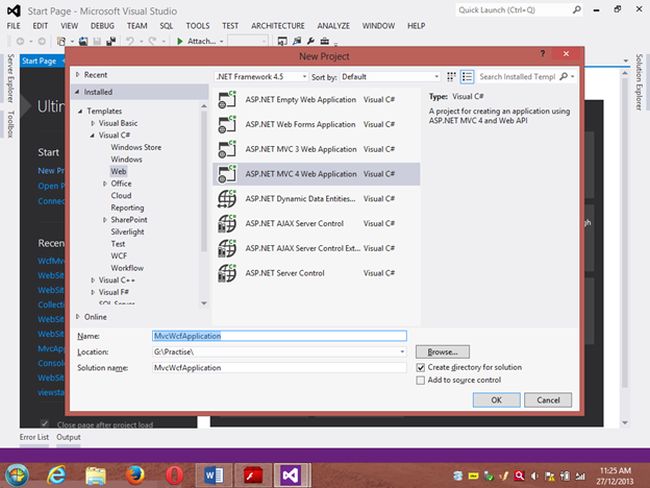Select the Silverlight tree item
Viewport: 650px width, 488px height.
(127, 232)
